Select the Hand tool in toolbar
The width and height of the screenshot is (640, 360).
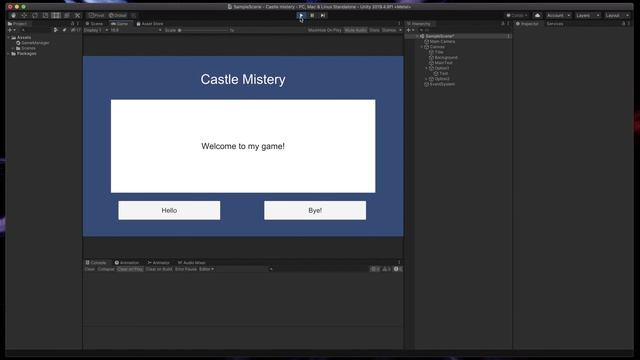point(13,16)
